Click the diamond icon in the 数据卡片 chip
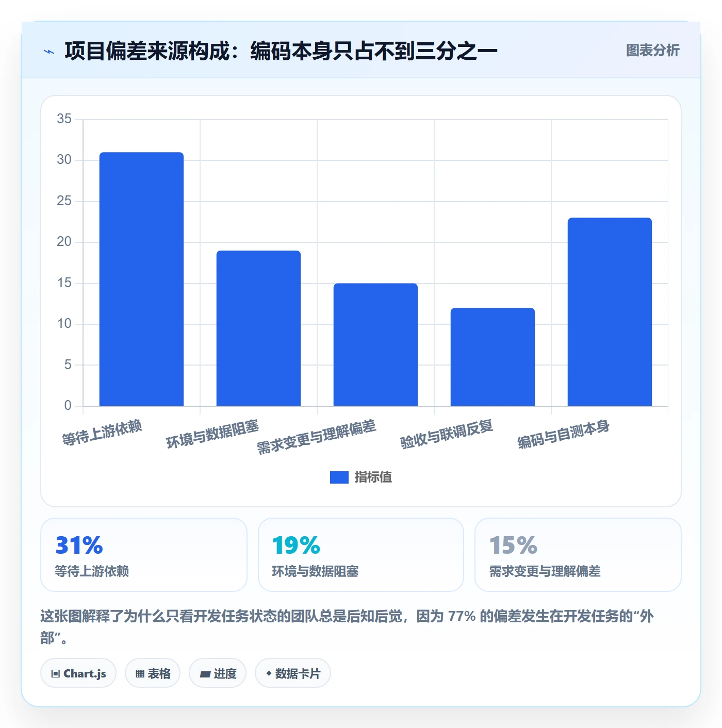722x728 pixels. pyautogui.click(x=269, y=673)
